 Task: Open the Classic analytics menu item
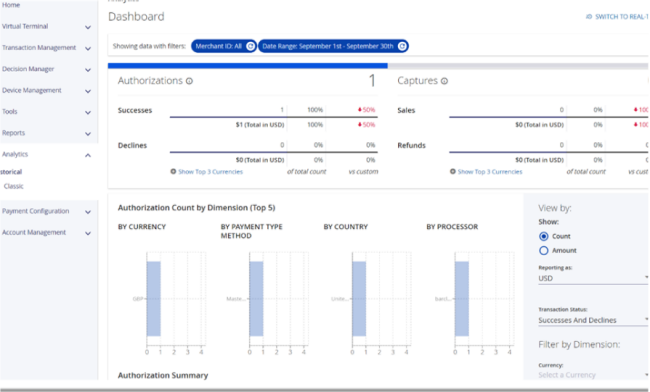click(x=14, y=186)
